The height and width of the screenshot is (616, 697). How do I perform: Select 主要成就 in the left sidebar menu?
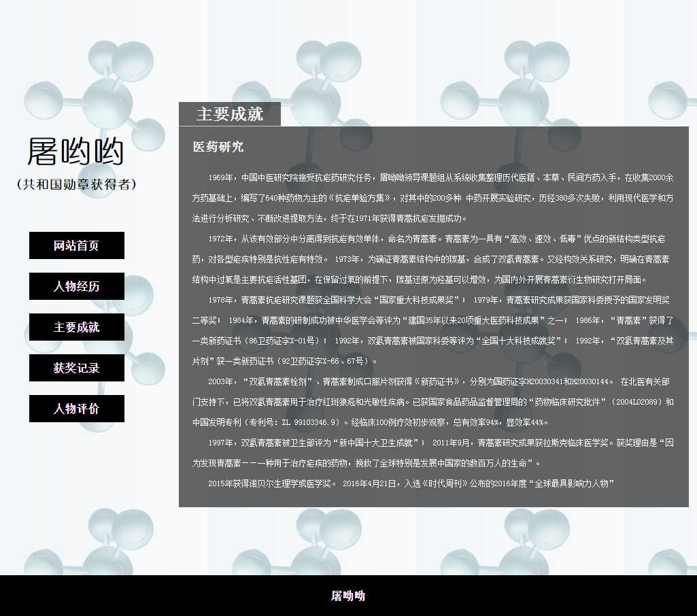76,327
